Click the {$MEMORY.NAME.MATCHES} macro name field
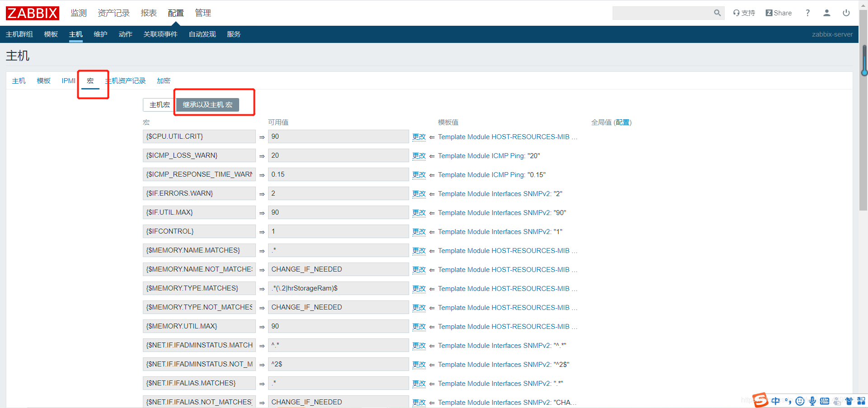The width and height of the screenshot is (868, 408). pos(199,250)
